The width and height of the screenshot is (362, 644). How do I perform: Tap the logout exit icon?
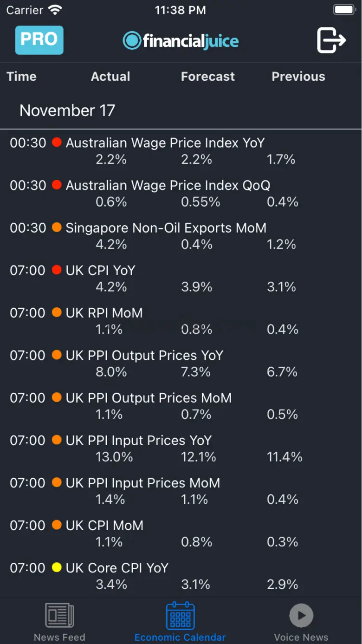331,40
